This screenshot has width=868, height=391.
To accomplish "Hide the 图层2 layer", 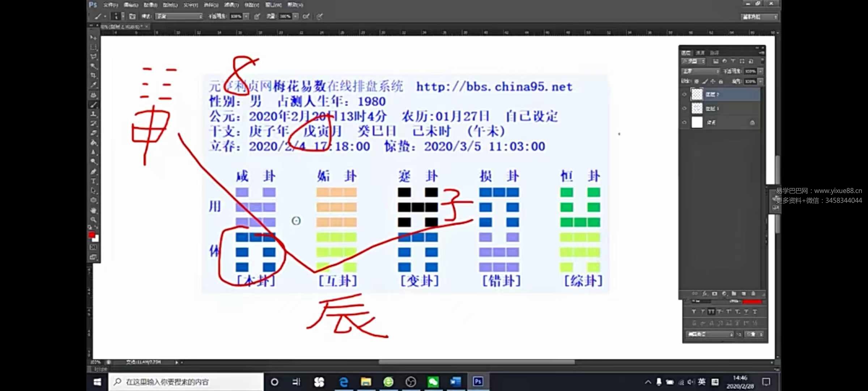I will 685,95.
